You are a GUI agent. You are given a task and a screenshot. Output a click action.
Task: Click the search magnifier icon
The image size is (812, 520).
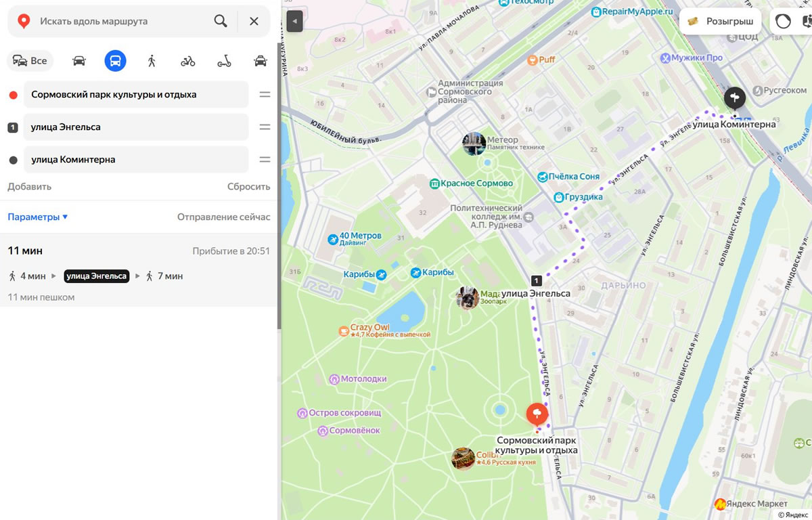click(221, 21)
